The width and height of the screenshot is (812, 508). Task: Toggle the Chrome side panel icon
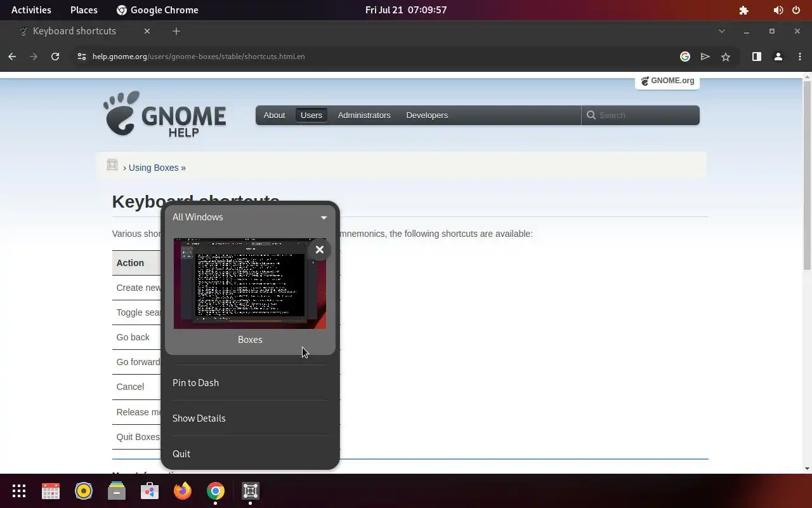(x=757, y=57)
